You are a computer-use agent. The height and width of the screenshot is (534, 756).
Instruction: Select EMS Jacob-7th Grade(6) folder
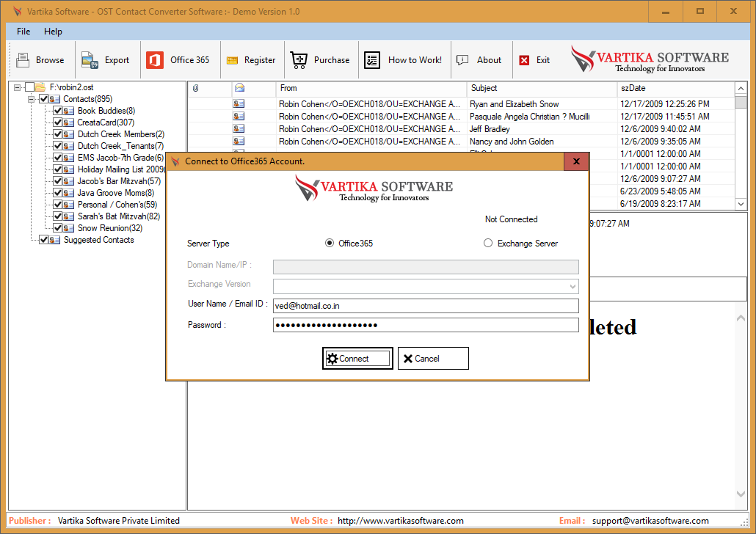(x=120, y=158)
